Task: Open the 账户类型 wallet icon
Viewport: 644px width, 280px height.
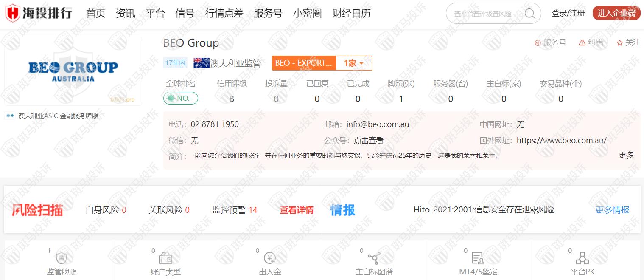Action: click(x=165, y=258)
